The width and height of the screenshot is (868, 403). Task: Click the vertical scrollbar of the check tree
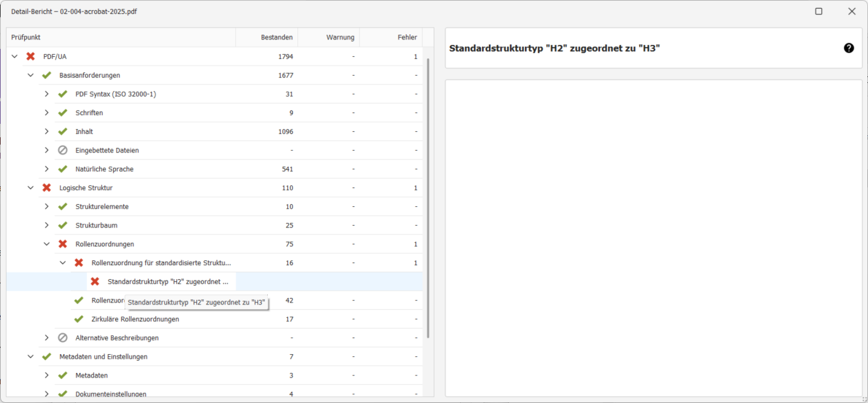click(428, 201)
